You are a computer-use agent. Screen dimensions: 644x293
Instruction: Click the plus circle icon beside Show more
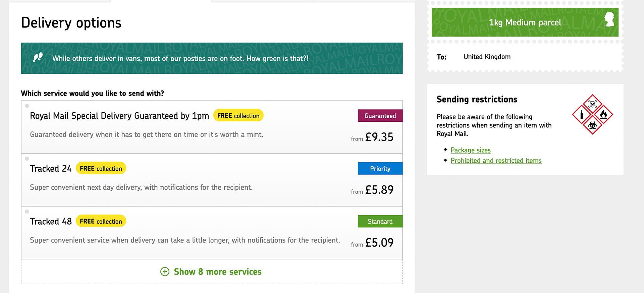click(165, 272)
